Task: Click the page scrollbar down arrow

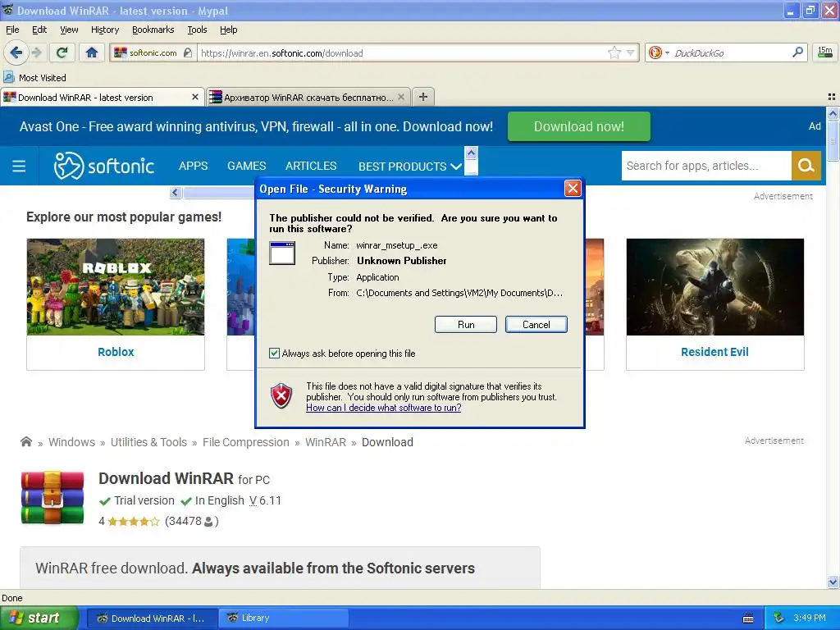Action: click(833, 582)
